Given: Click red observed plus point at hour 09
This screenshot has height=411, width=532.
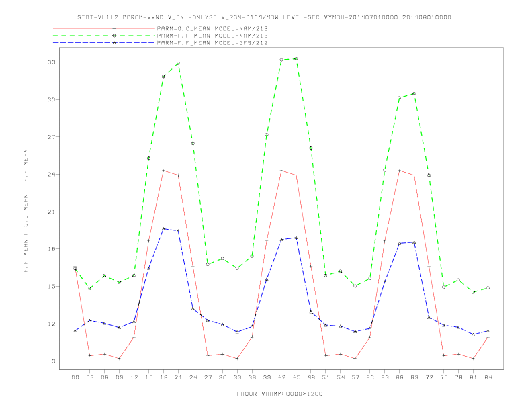Looking at the screenshot, I should click(119, 359).
